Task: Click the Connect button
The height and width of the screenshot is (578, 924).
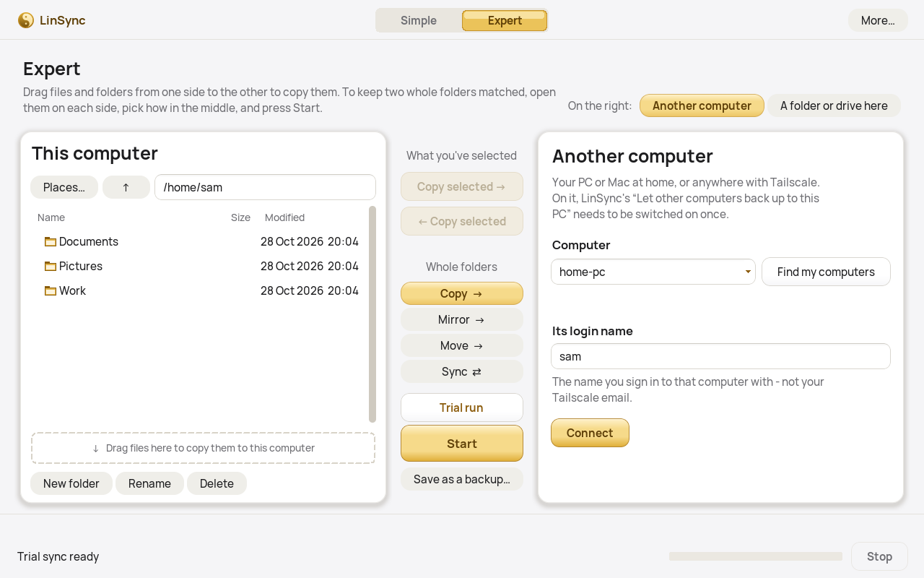Action: point(590,433)
